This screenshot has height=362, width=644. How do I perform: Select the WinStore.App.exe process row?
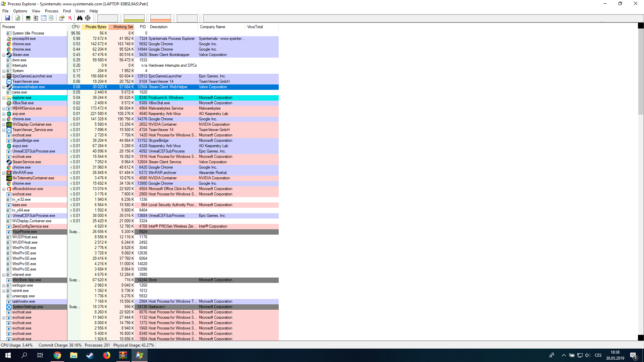(140, 280)
